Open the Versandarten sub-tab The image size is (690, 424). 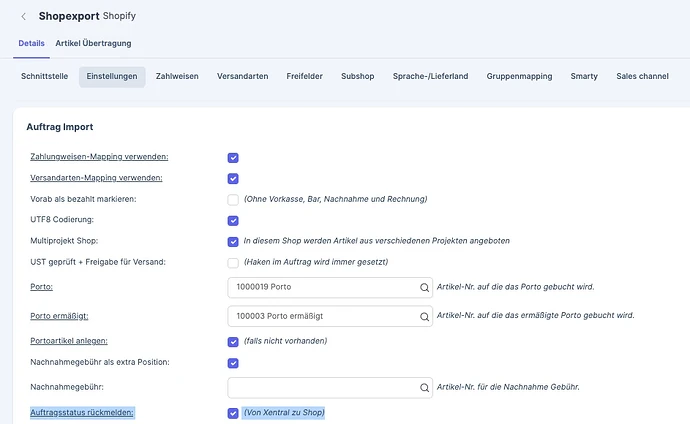[x=242, y=76]
